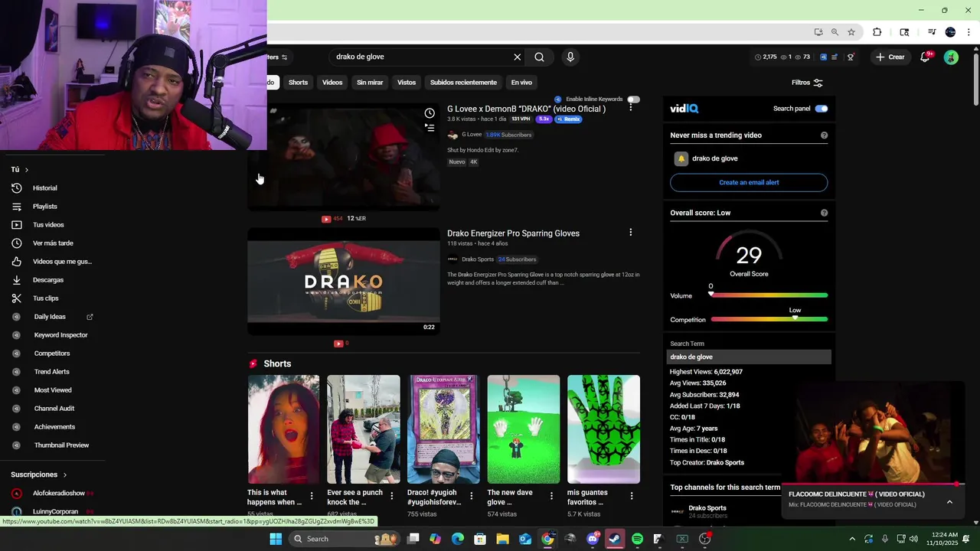Screen dimensions: 980x551
Task: Click the help icon beside Overall score
Action: coord(824,213)
